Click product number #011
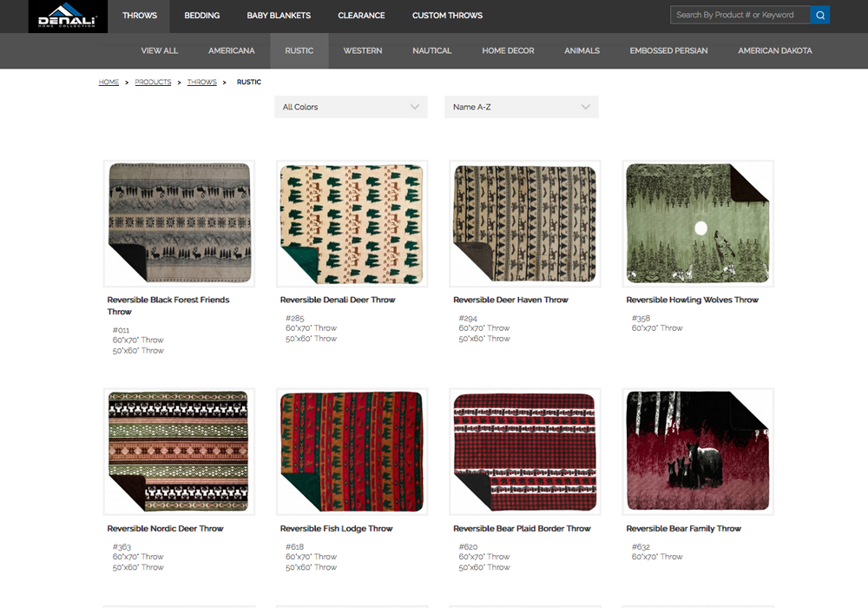 click(121, 330)
